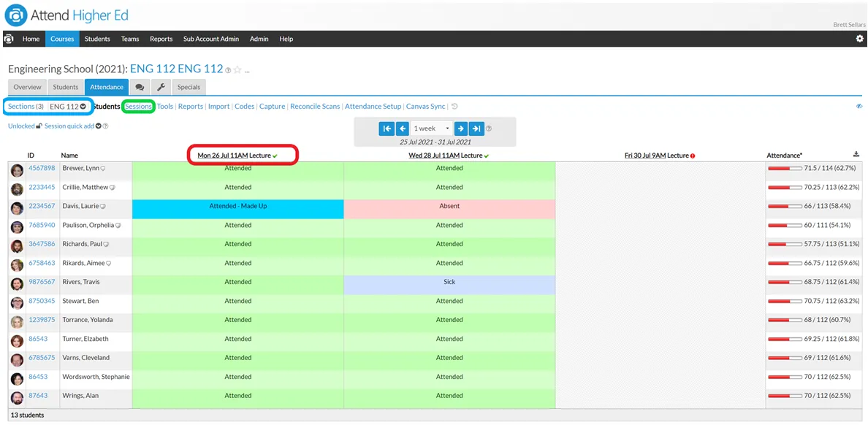This screenshot has height=425, width=868.
Task: Click the help icon beside Session quick add
Action: point(105,126)
